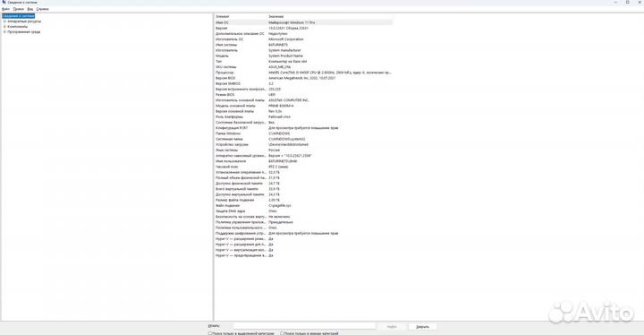Image resolution: width=644 pixels, height=335 pixels.
Task: Click the System manufacturer value
Action: pos(284,50)
